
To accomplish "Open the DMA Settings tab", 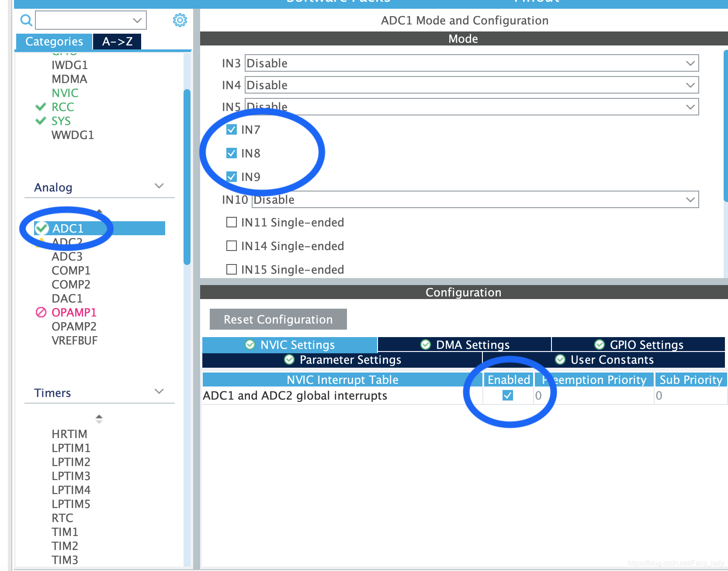I will pyautogui.click(x=465, y=345).
